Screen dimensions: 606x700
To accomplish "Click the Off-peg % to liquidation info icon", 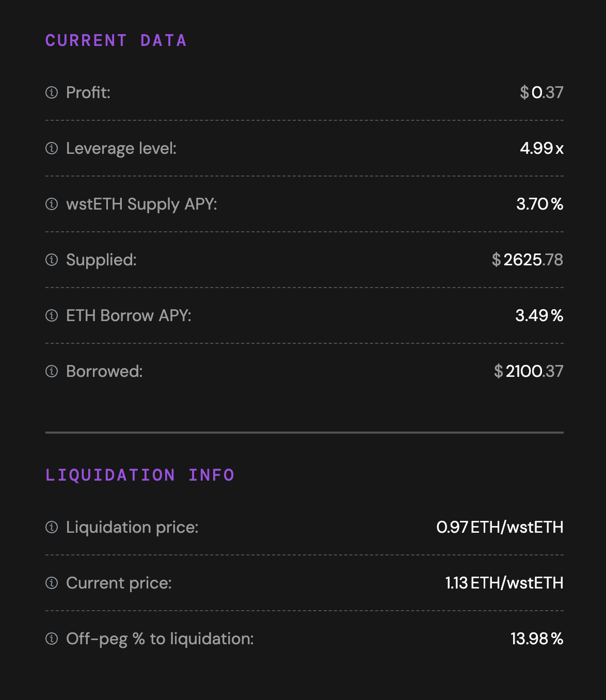I will click(x=52, y=639).
